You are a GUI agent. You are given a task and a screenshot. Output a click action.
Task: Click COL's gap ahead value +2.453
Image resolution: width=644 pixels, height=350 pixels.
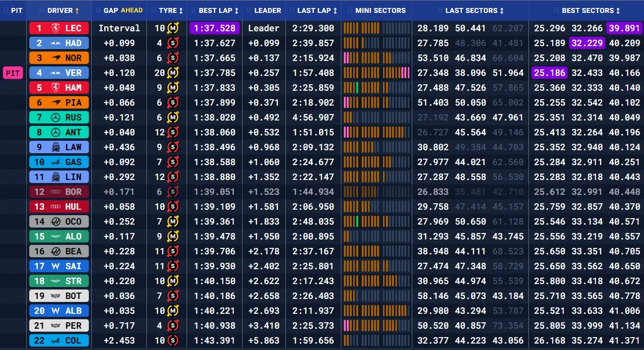pyautogui.click(x=119, y=341)
